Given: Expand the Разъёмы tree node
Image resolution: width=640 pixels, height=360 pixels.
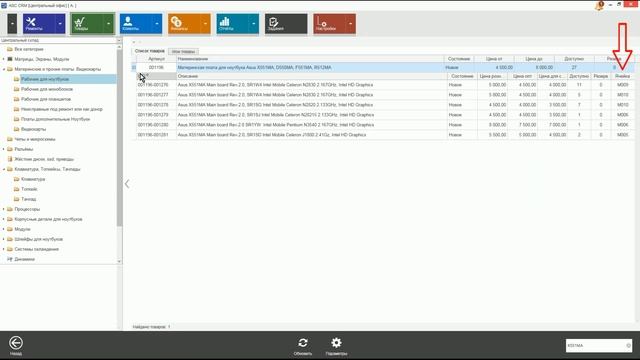Looking at the screenshot, I should (x=4, y=149).
